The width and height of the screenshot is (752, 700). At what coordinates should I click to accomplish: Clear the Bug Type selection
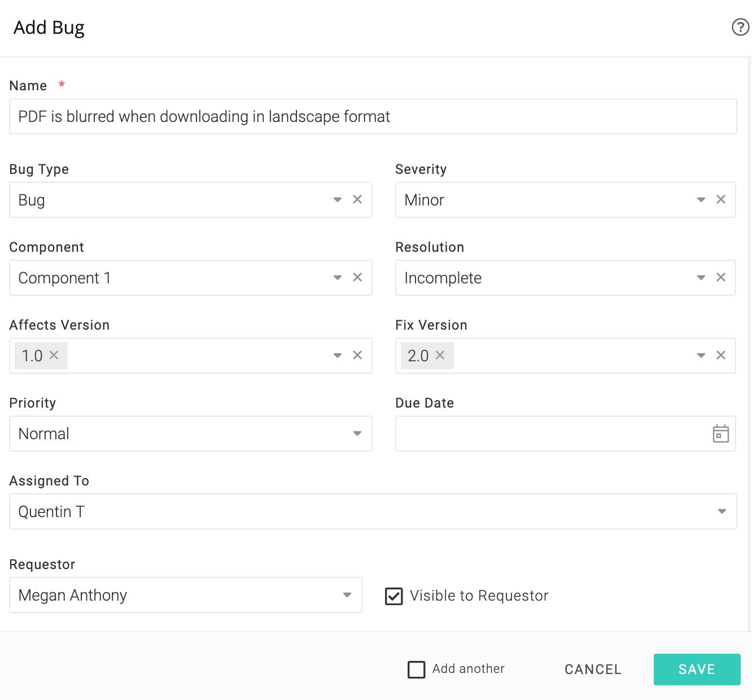pos(357,199)
